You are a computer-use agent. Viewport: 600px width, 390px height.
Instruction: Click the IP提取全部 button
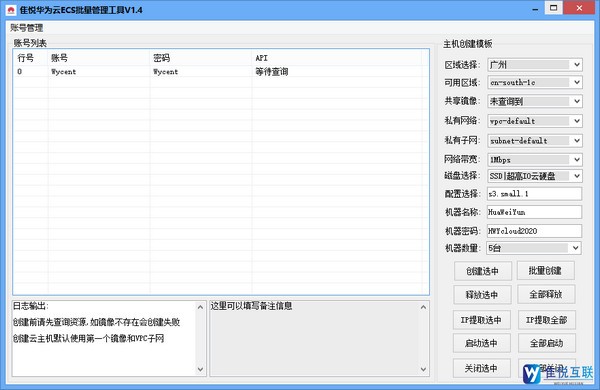pos(546,320)
